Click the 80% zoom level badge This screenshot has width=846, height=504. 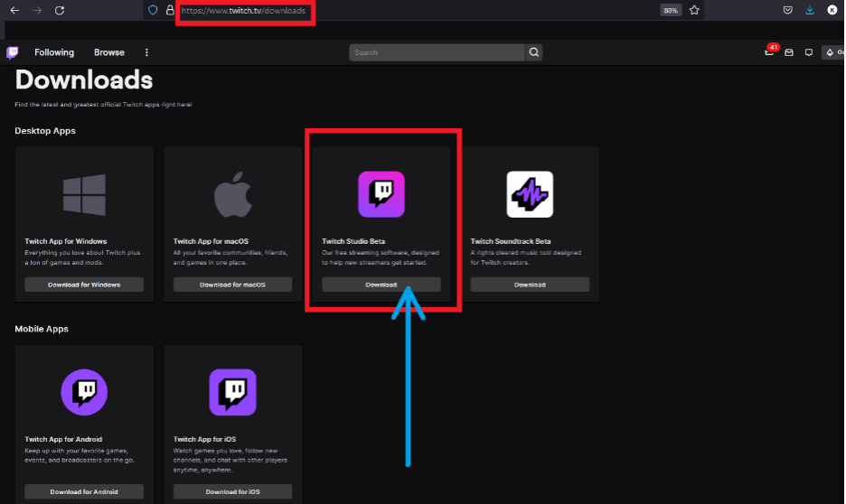click(x=670, y=10)
